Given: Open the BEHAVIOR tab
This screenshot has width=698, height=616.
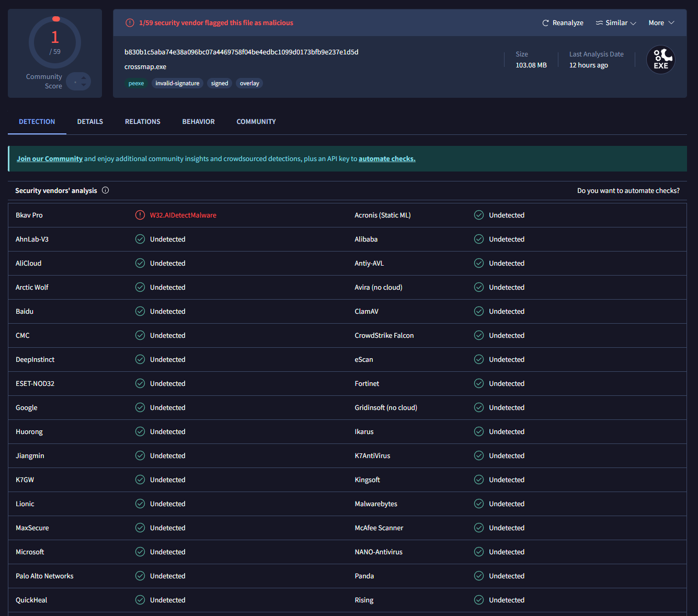Looking at the screenshot, I should (x=199, y=122).
